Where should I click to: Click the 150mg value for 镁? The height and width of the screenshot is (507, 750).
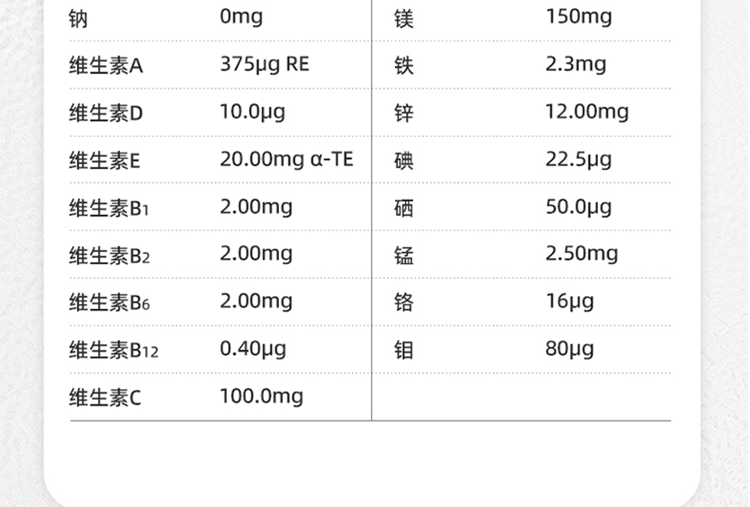point(579,17)
